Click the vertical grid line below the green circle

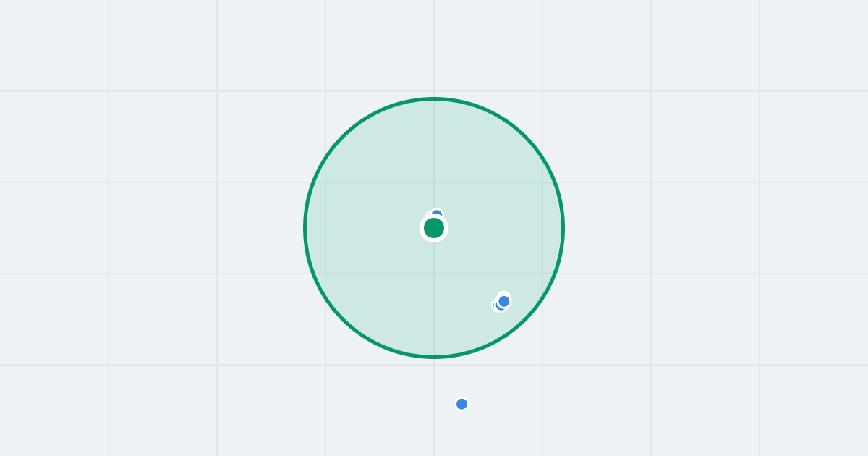(x=434, y=409)
